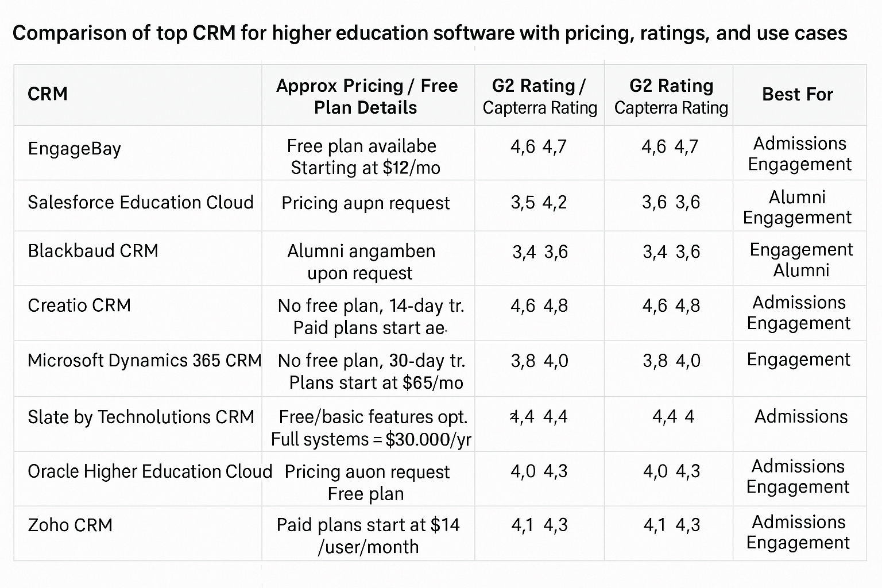Click the "Plans start at $65/mo" pricing cell
Viewport: 882px width, 588px height.
click(376, 382)
